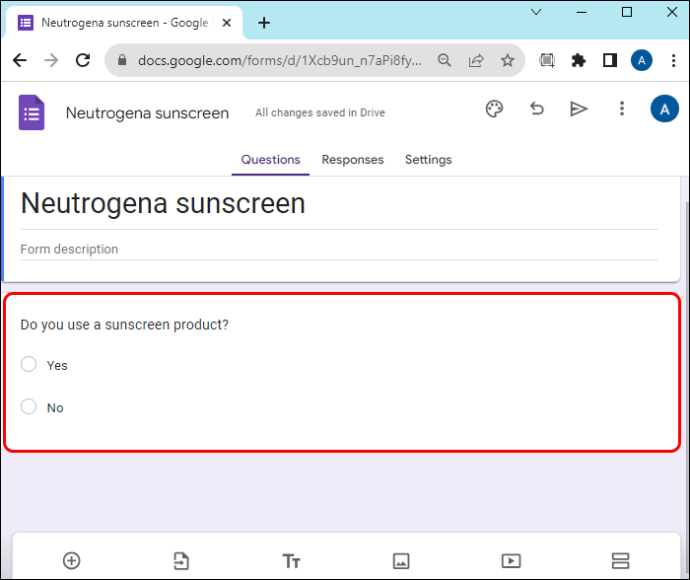Click the Form description field
This screenshot has width=690, height=580.
(x=339, y=249)
